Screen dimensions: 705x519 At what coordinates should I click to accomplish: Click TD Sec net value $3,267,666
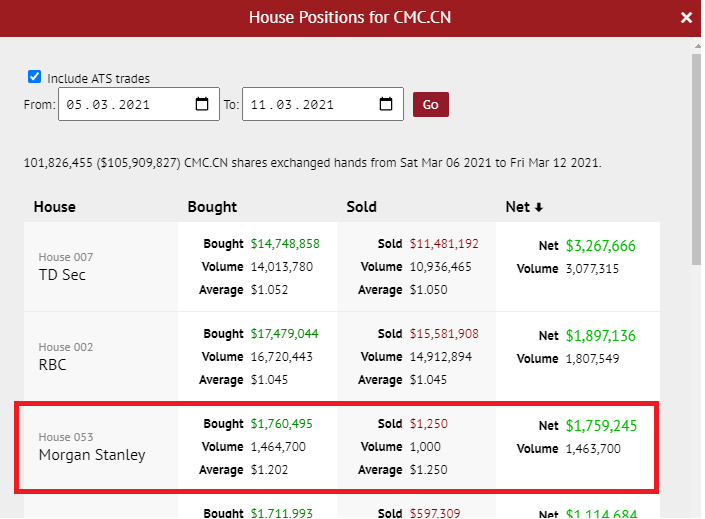coord(601,246)
